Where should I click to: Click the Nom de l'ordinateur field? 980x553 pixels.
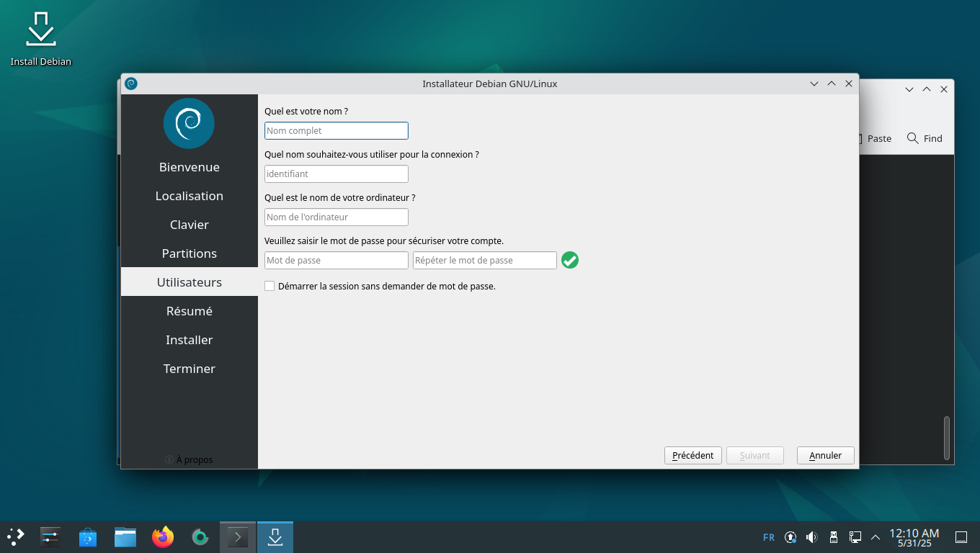pyautogui.click(x=337, y=217)
